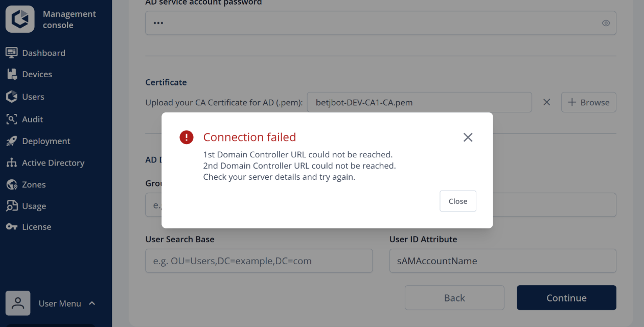
Task: Show AD service account password
Action: point(606,23)
